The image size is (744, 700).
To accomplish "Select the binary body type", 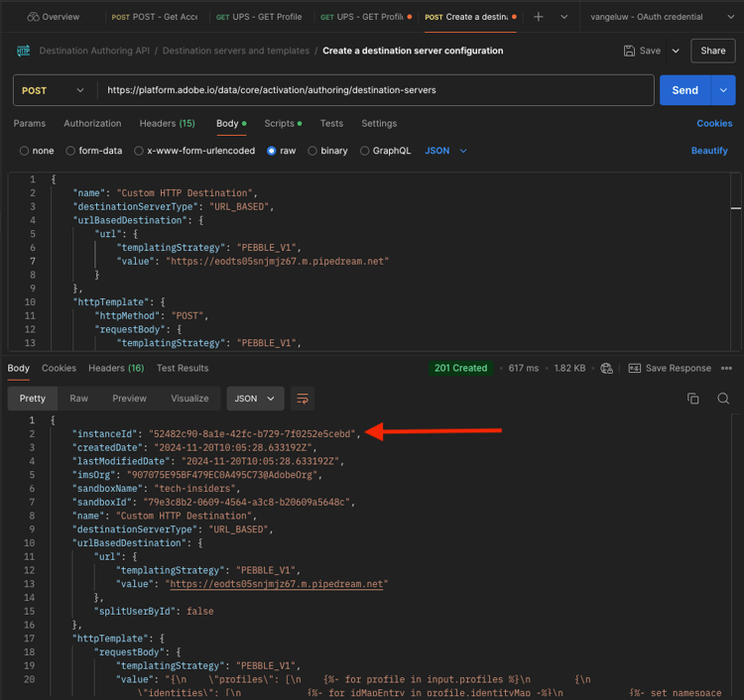I will [x=327, y=151].
